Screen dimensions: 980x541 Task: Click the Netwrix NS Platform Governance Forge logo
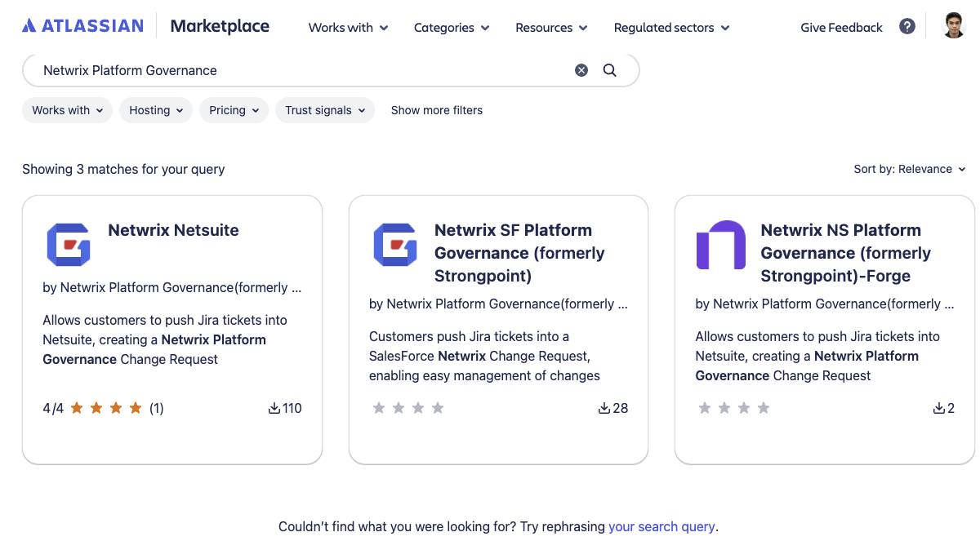click(x=721, y=245)
